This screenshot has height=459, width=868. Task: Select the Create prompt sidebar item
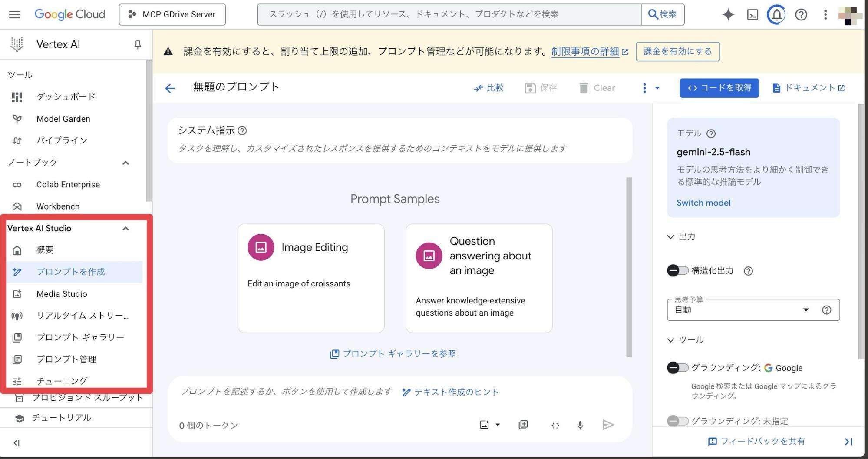point(74,272)
